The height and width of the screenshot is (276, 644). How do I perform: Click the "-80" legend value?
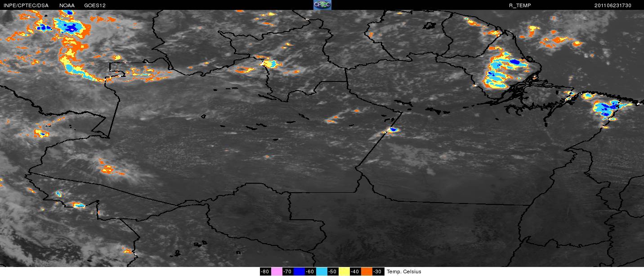(265, 271)
